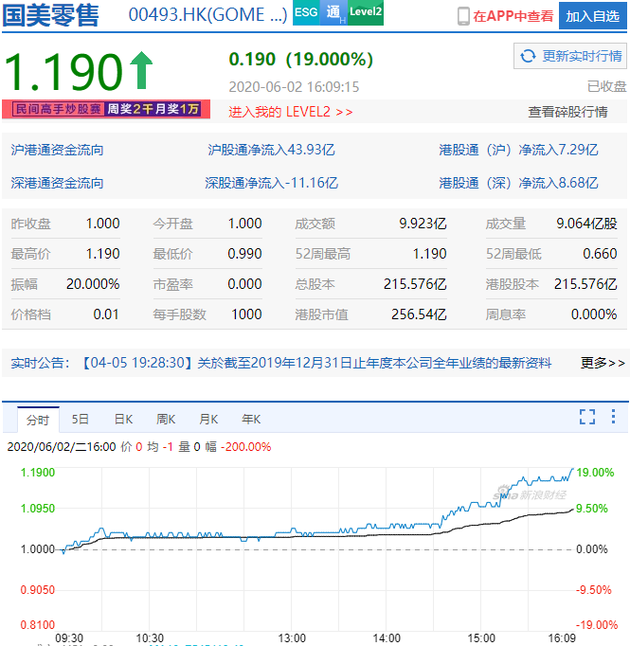Click the large 1.190 current price
Image resolution: width=630 pixels, height=646 pixels.
click(x=64, y=72)
